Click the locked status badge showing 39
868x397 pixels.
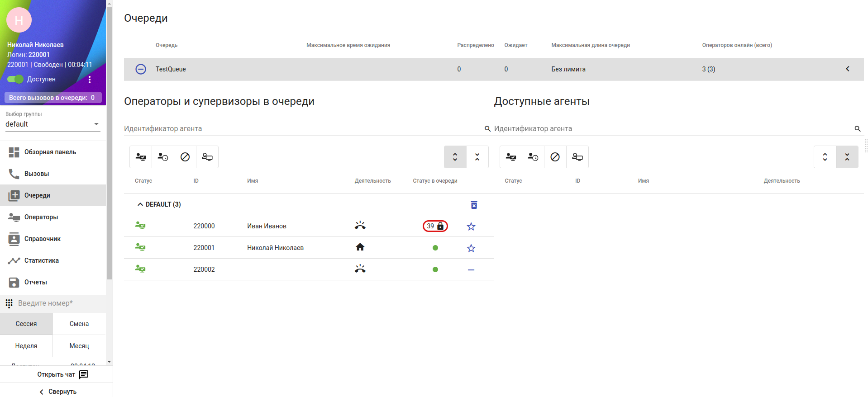click(x=435, y=226)
